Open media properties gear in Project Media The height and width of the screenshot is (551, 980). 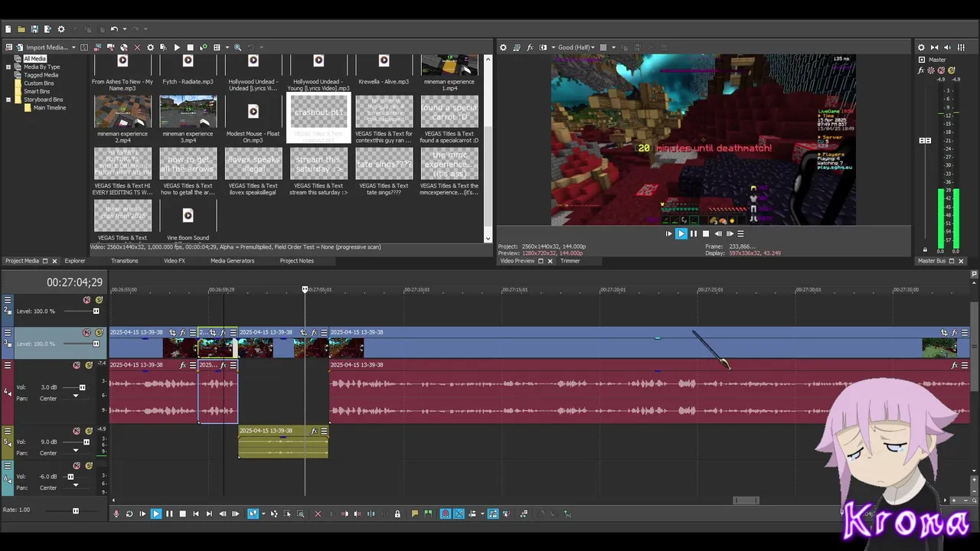click(x=150, y=47)
